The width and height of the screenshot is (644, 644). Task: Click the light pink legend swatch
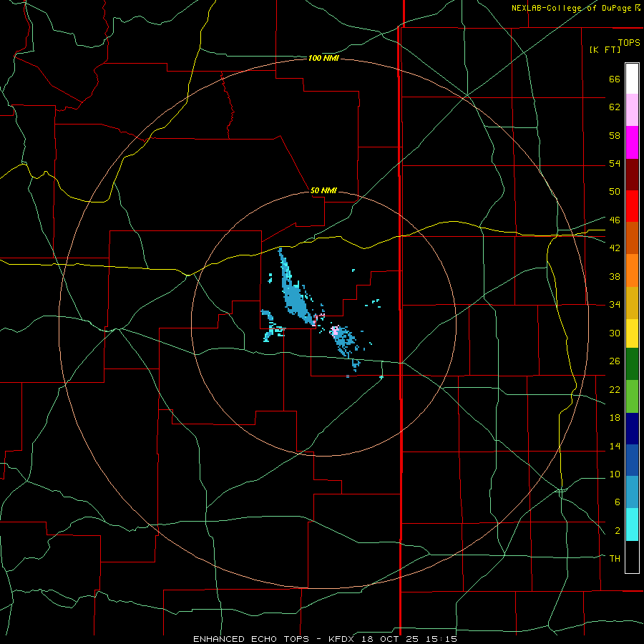[632, 109]
